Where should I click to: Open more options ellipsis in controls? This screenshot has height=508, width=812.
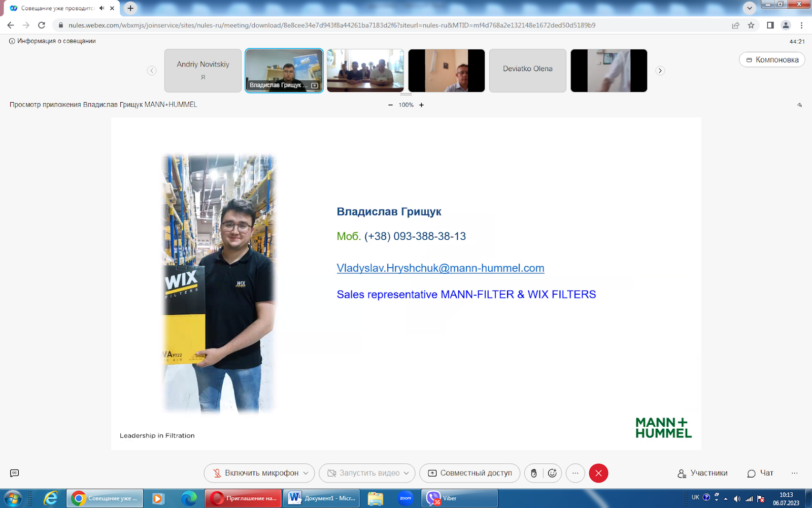click(575, 473)
